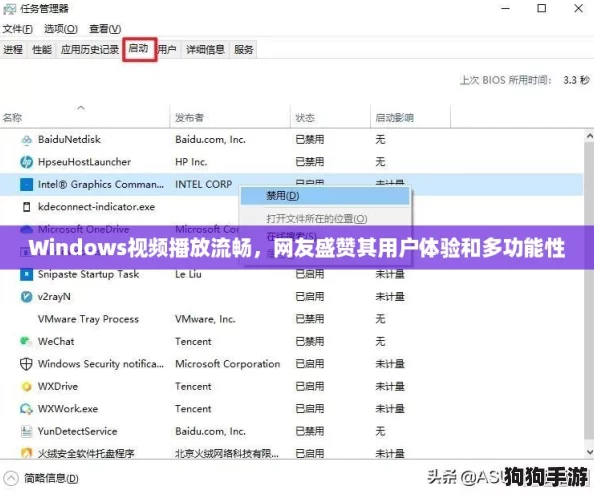Click publisher Le Liu
594x495 pixels.
tap(188, 274)
